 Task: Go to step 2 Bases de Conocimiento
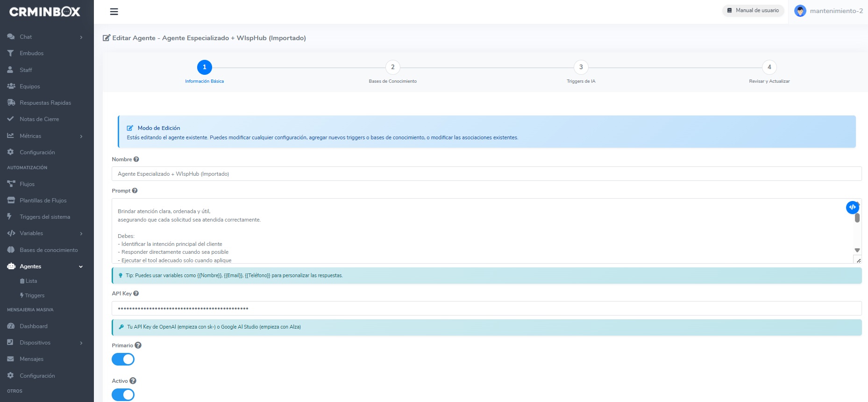[392, 67]
